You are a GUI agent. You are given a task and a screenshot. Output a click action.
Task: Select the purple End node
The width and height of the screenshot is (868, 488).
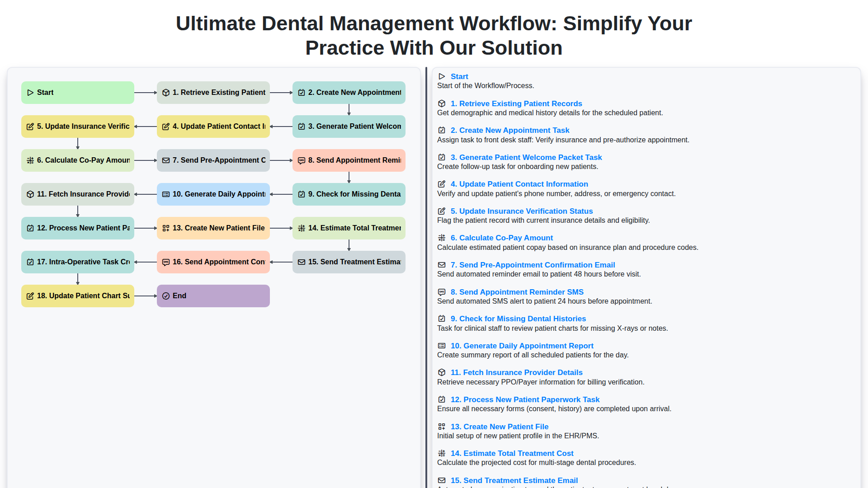pyautogui.click(x=213, y=296)
